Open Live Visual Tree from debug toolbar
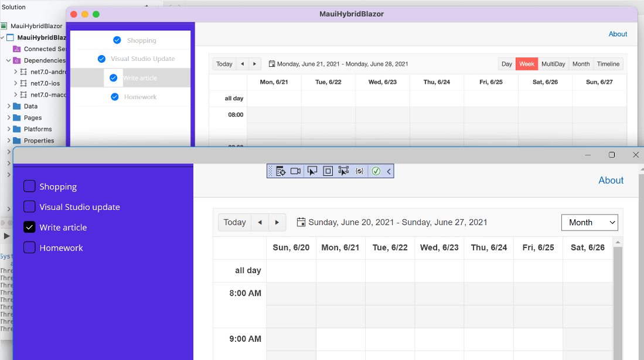 pyautogui.click(x=281, y=171)
